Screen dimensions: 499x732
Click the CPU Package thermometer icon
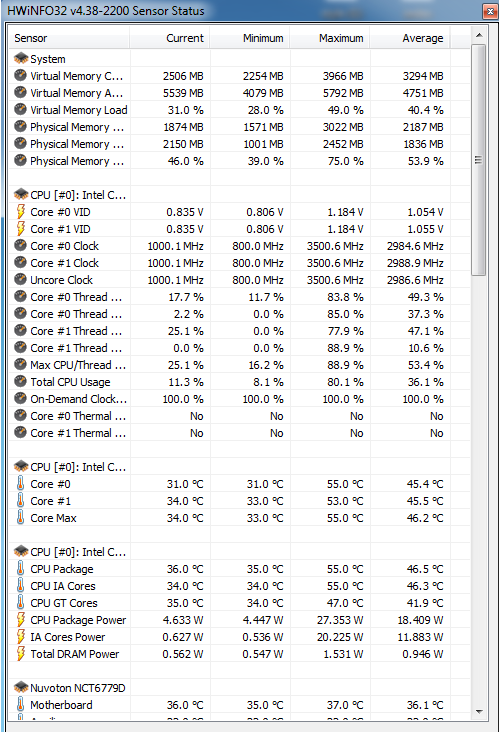tap(20, 568)
